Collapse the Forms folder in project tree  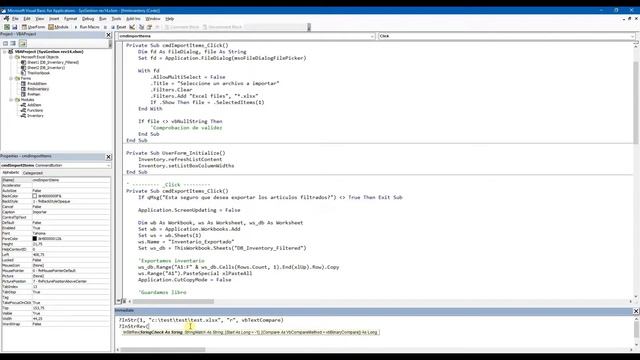[x=11, y=78]
